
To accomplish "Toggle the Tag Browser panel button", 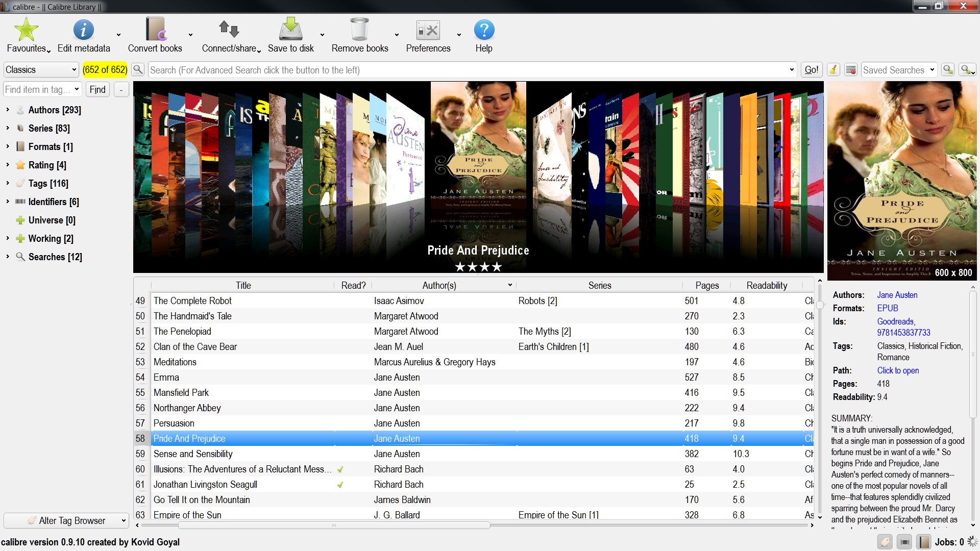I will (885, 542).
